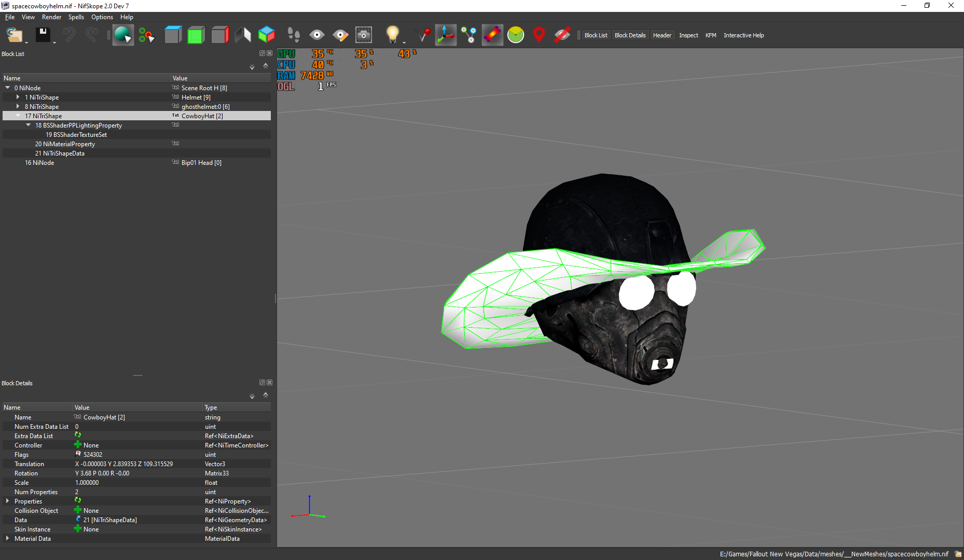The width and height of the screenshot is (964, 560).
Task: Click the node connections icon
Action: 469,35
